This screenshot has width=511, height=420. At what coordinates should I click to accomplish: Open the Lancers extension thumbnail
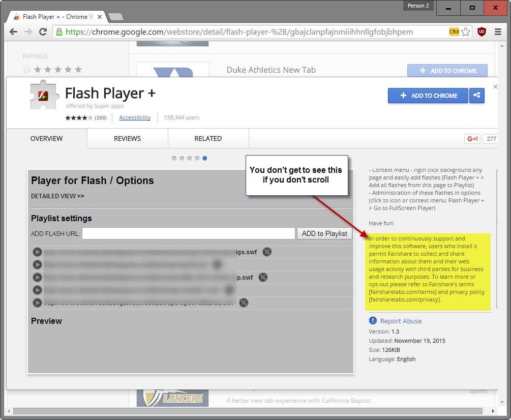(172, 398)
